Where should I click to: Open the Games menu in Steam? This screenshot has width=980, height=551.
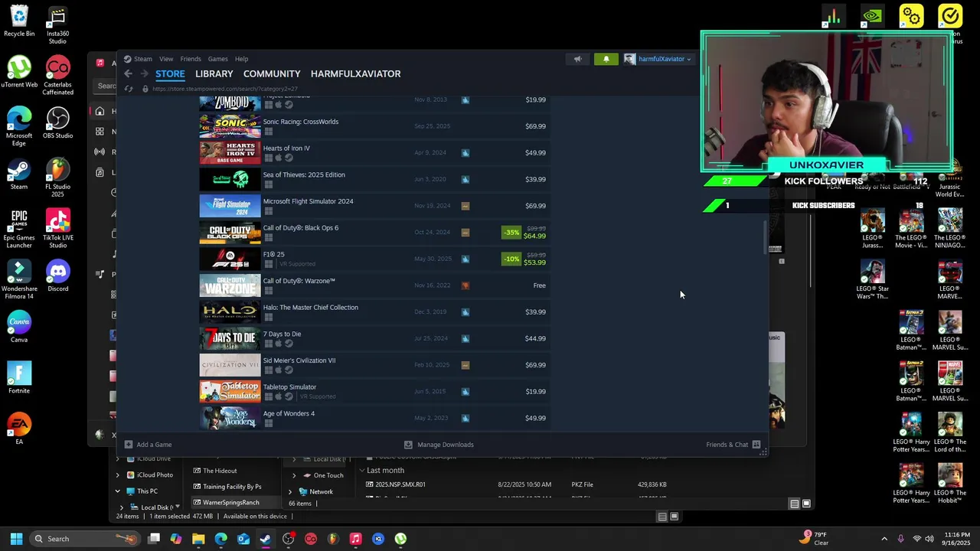pyautogui.click(x=218, y=59)
